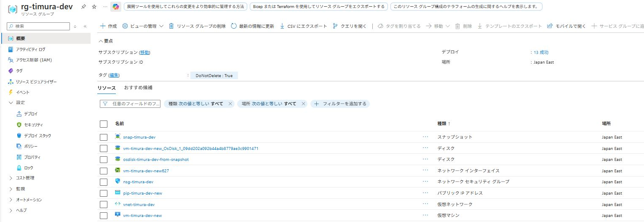Open the Copilot icon in the header
644x222 pixels.
point(115,7)
